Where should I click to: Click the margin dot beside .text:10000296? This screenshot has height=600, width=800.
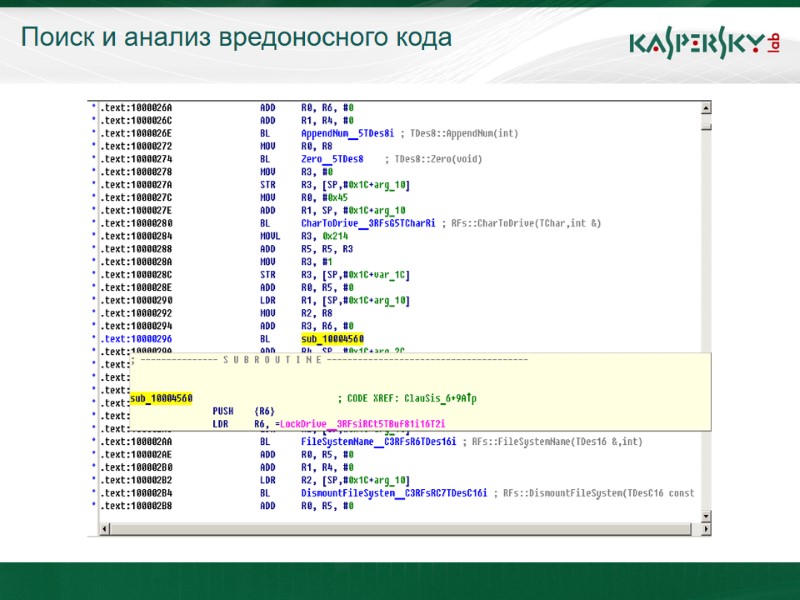pyautogui.click(x=95, y=335)
